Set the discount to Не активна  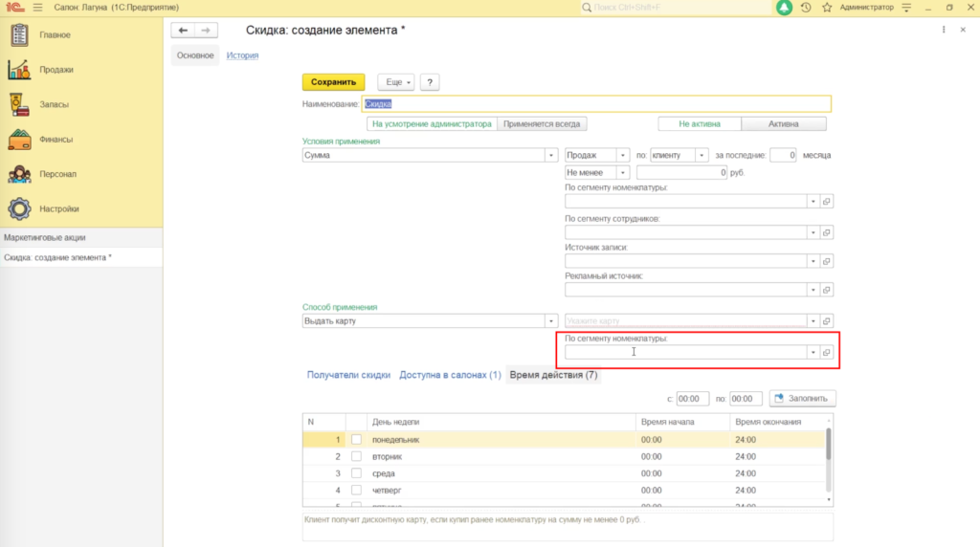700,123
